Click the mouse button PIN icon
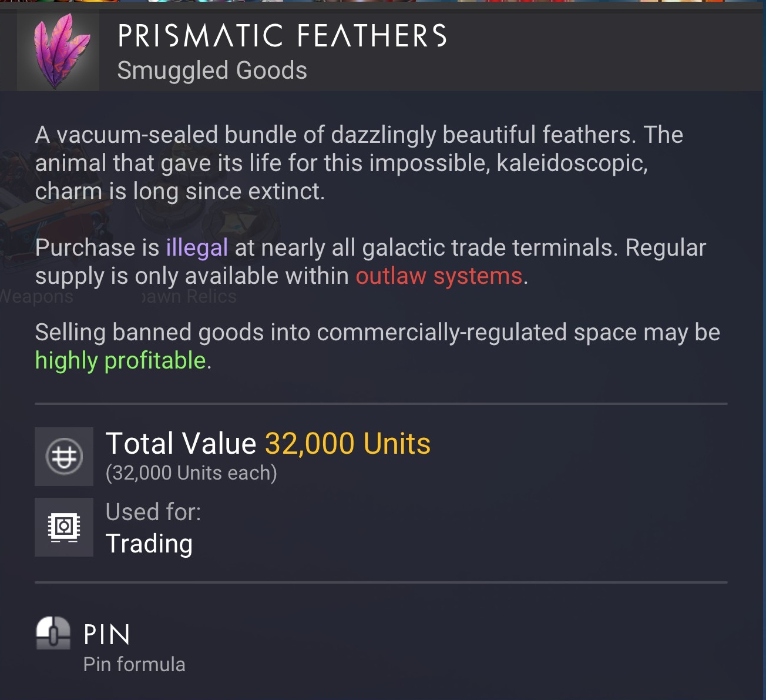766x700 pixels. coord(53,633)
